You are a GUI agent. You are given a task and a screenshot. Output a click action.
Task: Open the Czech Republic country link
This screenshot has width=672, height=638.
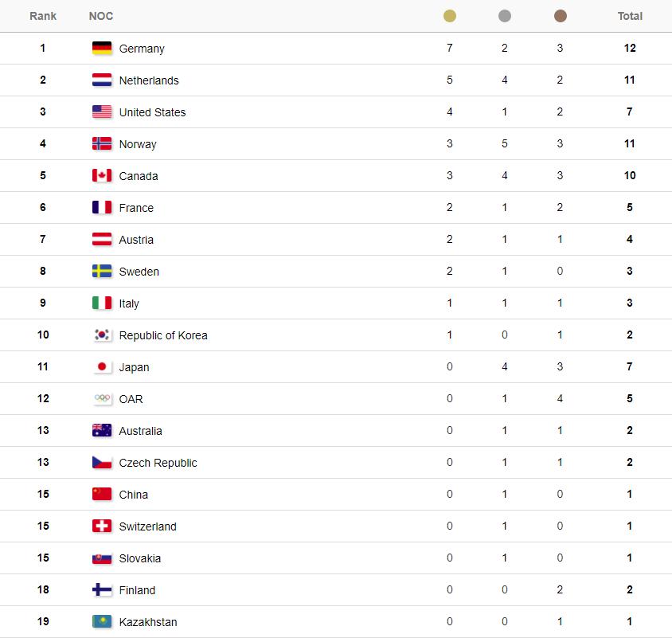158,463
